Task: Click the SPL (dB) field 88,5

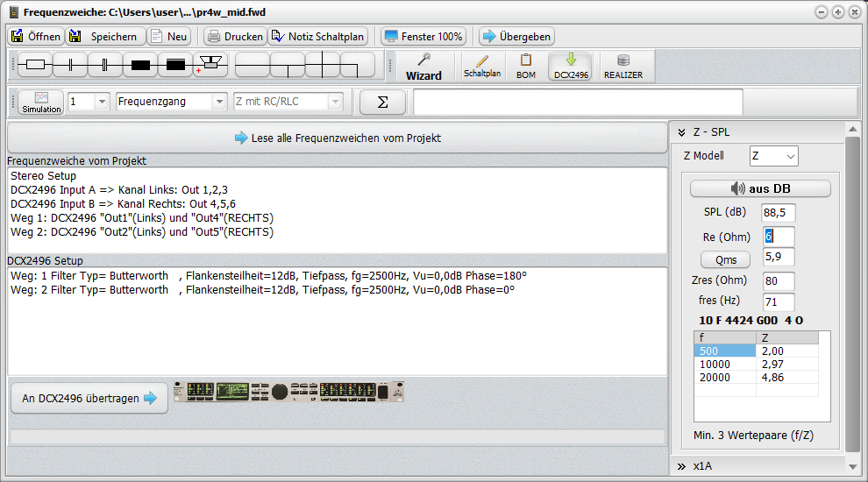Action: [779, 212]
